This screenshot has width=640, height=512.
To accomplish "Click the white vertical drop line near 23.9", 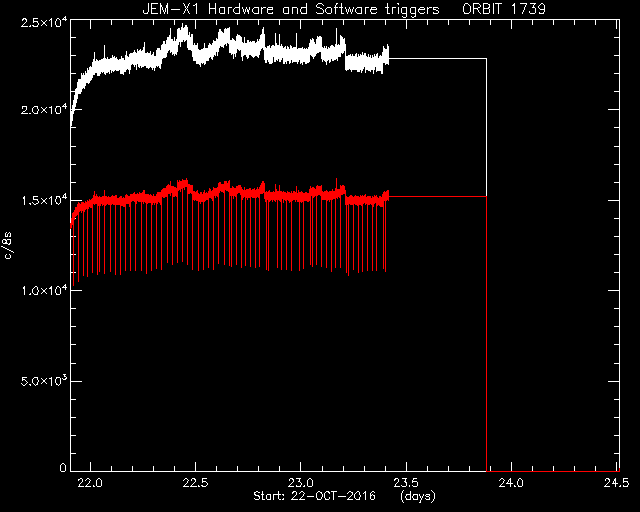I will click(486, 127).
